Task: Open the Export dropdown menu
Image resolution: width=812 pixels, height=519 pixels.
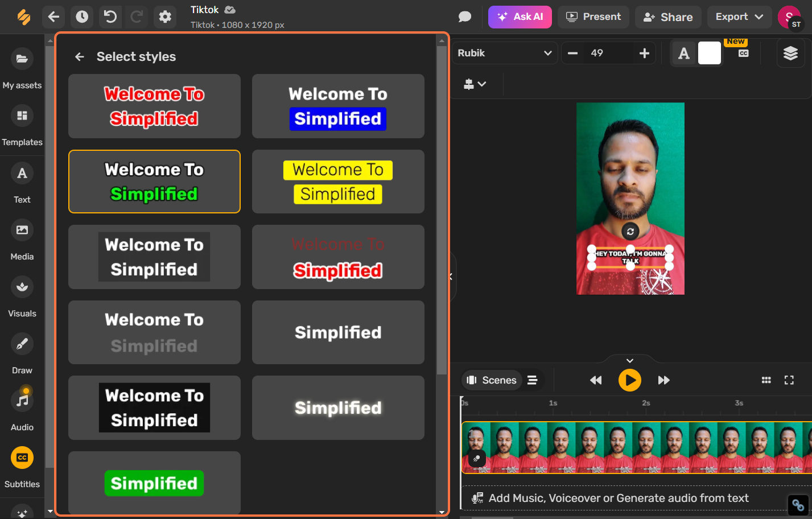Action: [x=739, y=17]
